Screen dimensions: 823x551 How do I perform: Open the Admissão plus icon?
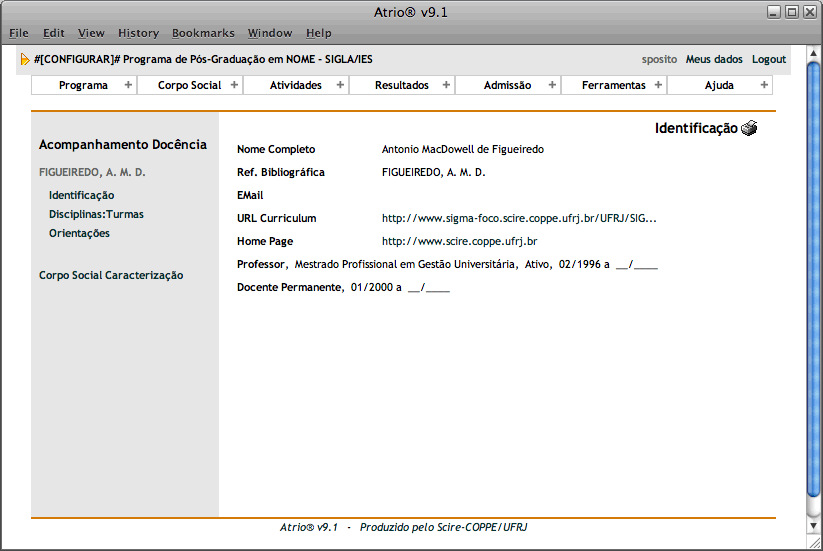pos(552,85)
